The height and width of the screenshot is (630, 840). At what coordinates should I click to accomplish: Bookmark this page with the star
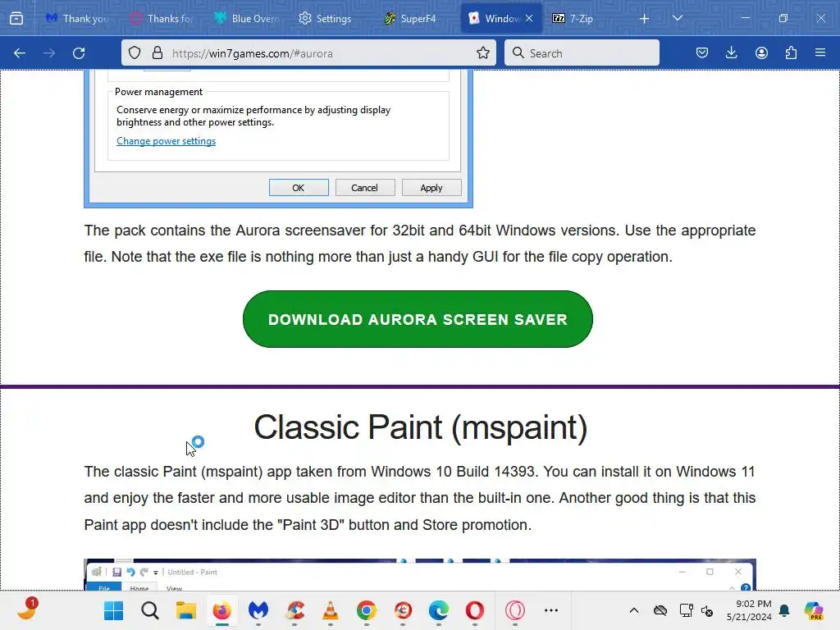[482, 53]
